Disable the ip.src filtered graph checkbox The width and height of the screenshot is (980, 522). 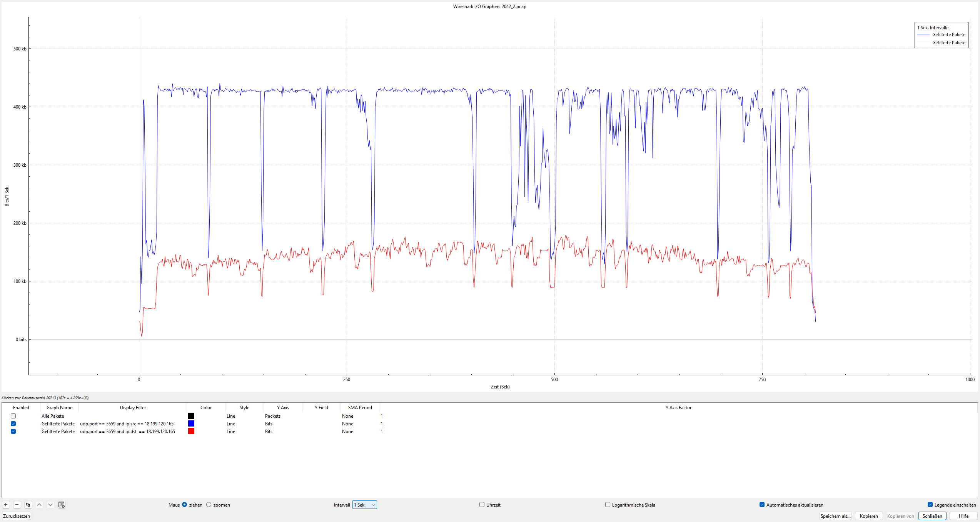coord(13,423)
